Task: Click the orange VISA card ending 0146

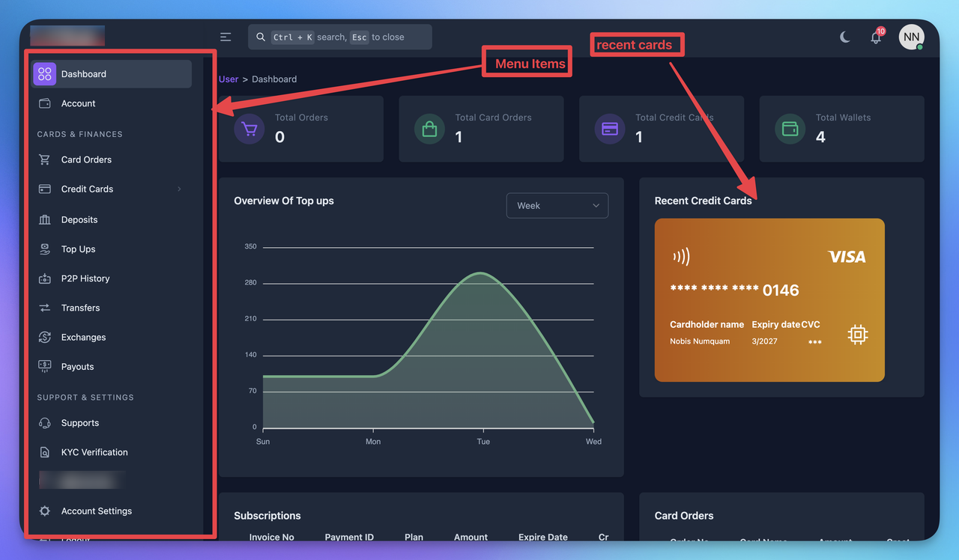Action: (769, 300)
